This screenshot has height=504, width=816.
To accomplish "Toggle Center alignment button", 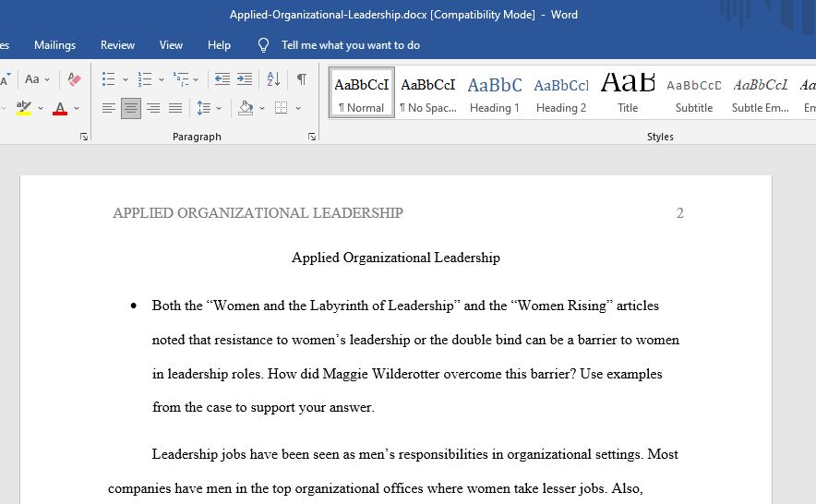I will tap(131, 108).
